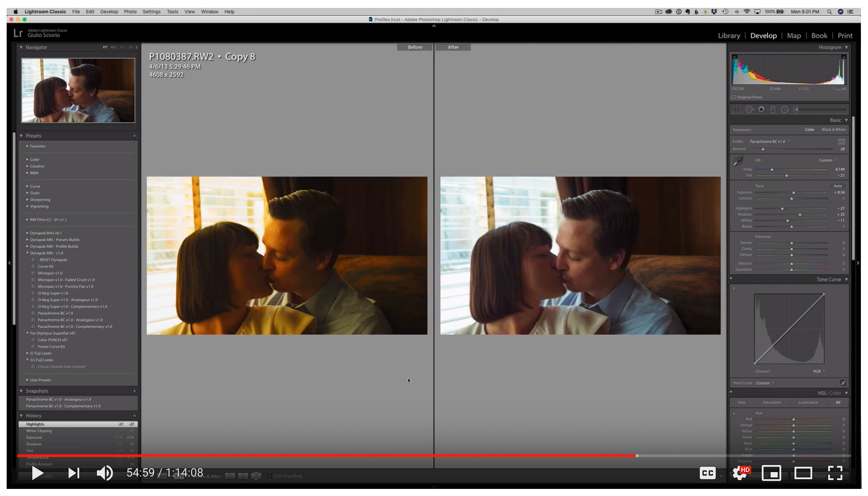Click the Auto tone button
Viewport: 868px width, 496px height.
[x=837, y=186]
